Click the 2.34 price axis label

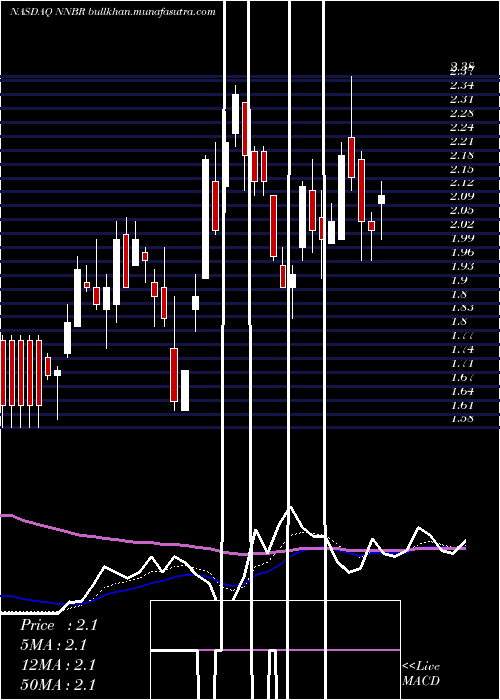point(462,85)
